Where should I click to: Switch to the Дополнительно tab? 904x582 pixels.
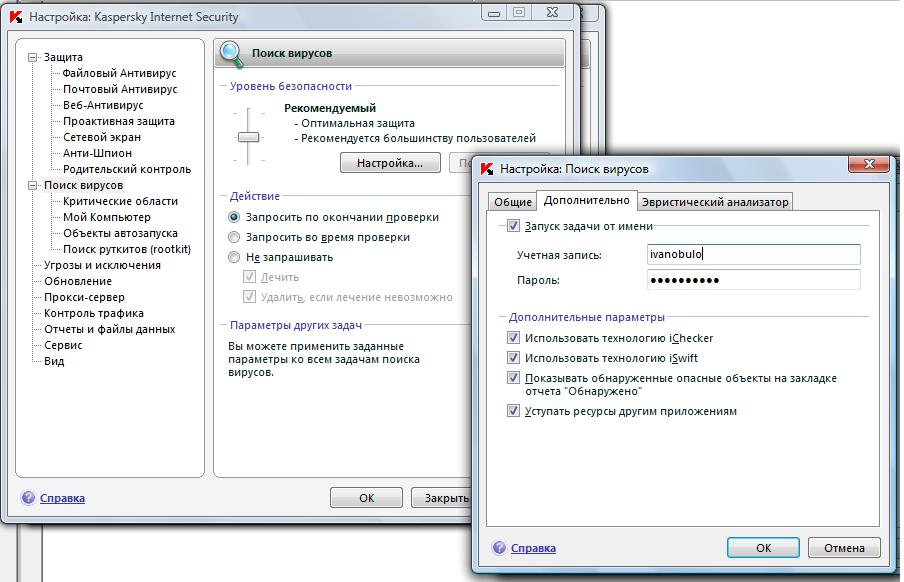[x=587, y=200]
